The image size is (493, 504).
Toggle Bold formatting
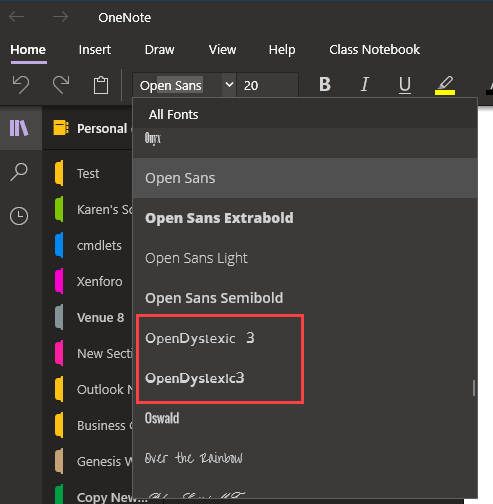coord(325,84)
